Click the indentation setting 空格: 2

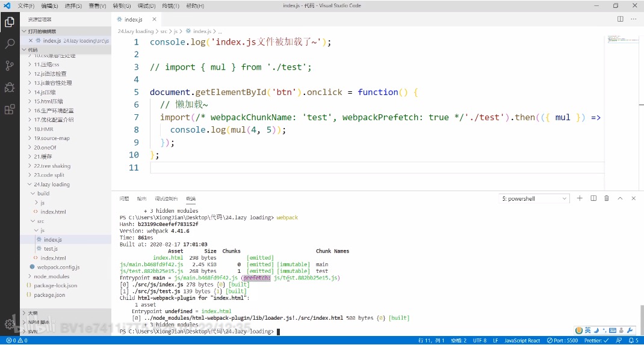[x=459, y=340]
